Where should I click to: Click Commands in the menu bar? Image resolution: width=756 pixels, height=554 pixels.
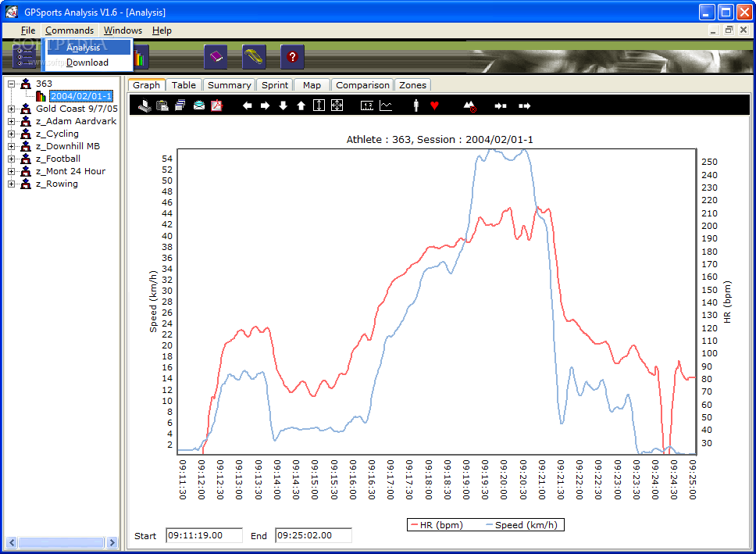tap(70, 30)
